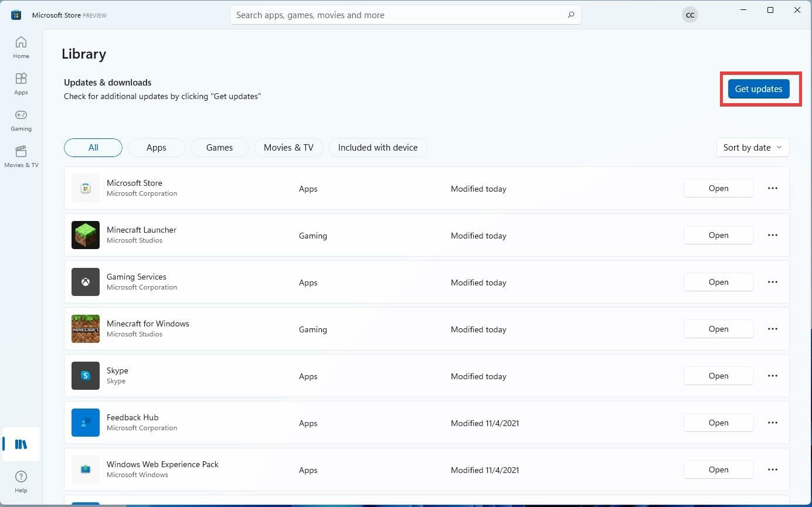Click the Minecraft Launcher app icon
812x507 pixels.
(86, 235)
